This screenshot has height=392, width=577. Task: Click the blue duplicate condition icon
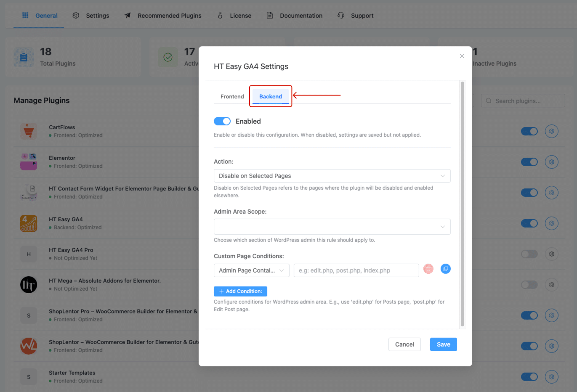445,268
